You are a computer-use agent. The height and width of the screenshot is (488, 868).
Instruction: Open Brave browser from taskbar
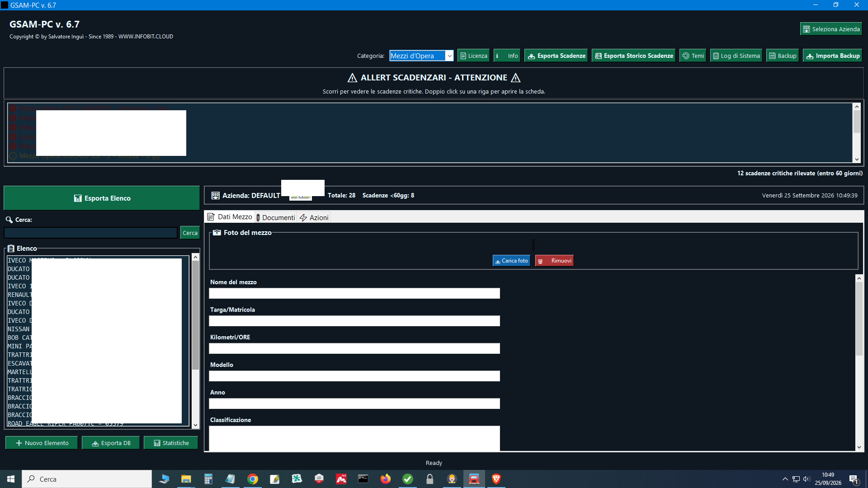tap(496, 479)
